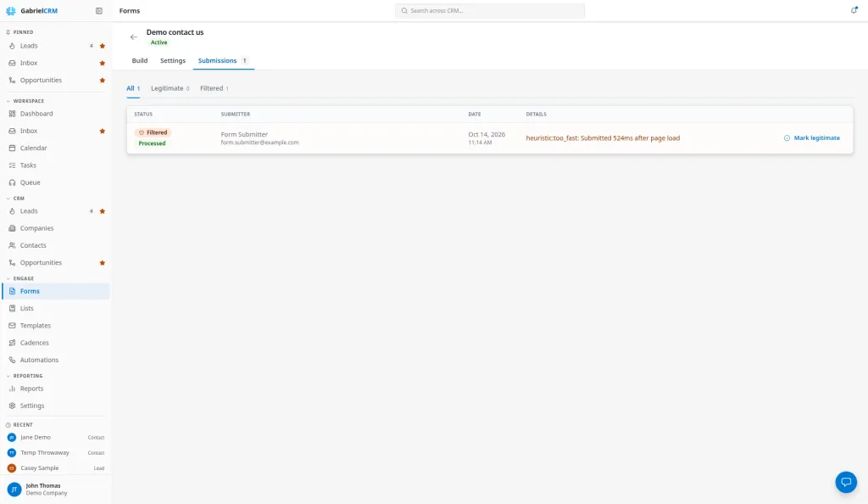Image resolution: width=868 pixels, height=504 pixels.
Task: Click the Demo contact us title
Action: point(175,32)
